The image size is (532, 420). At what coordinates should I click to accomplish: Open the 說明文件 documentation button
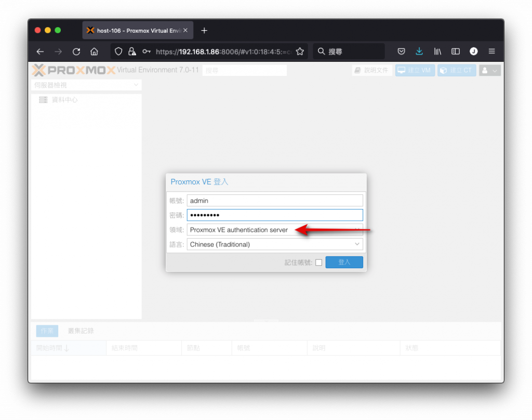(372, 70)
